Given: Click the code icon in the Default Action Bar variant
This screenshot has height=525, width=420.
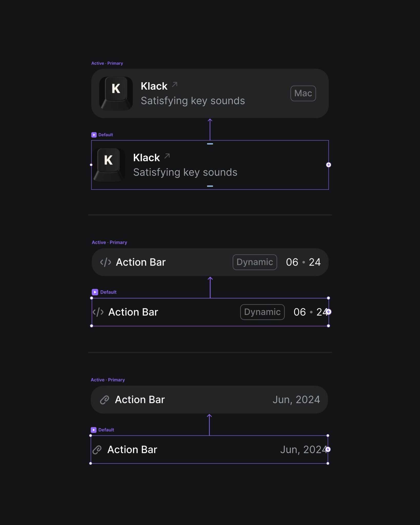Looking at the screenshot, I should (98, 312).
